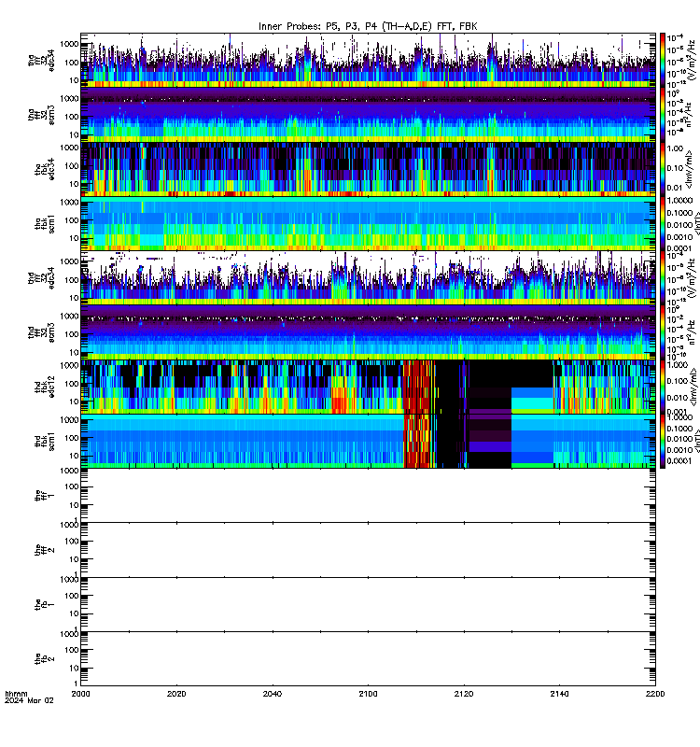The height and width of the screenshot is (747, 700).
Task: Select the 2100 time-axis label
Action: [x=368, y=694]
